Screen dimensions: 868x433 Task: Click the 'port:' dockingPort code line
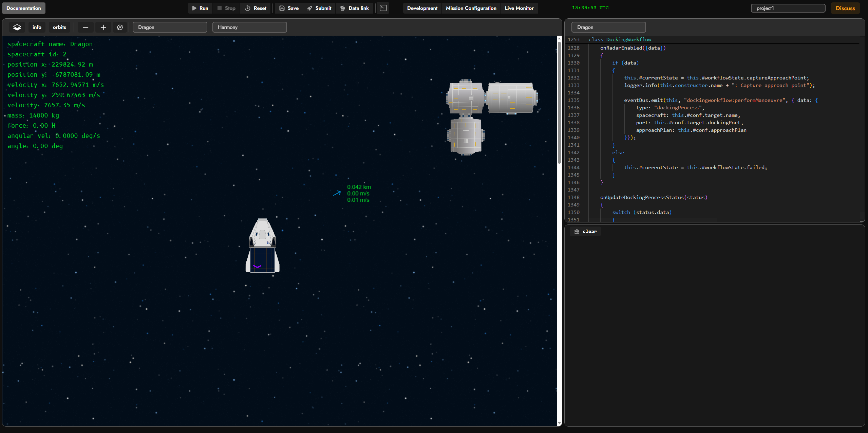[x=690, y=123]
